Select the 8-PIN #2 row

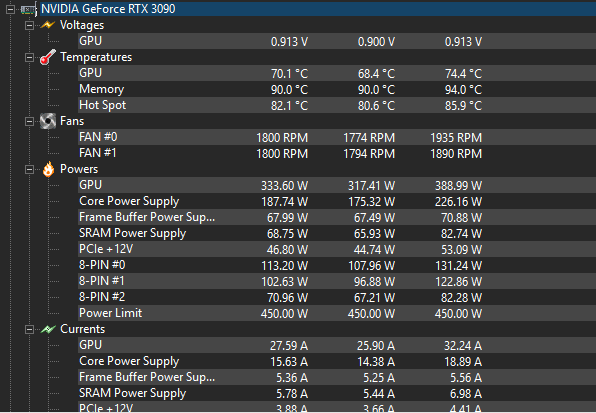coord(337,297)
